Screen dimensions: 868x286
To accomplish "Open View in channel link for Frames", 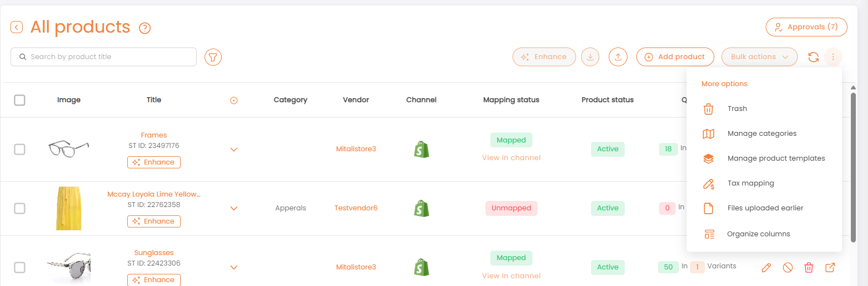I will [511, 158].
